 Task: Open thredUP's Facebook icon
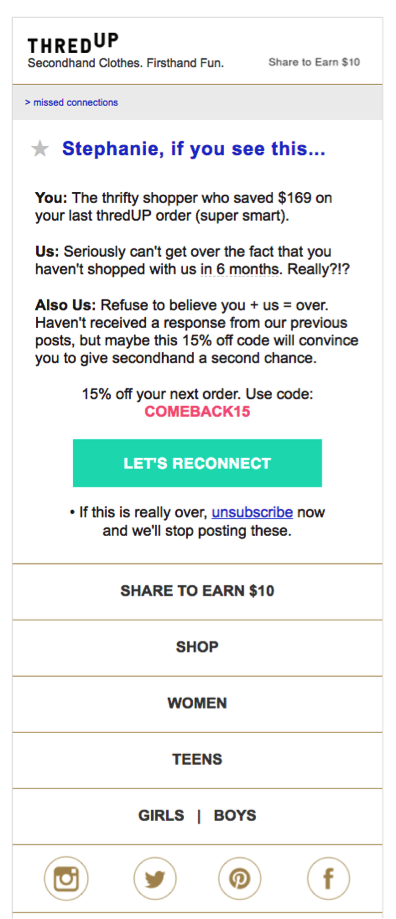coord(328,879)
